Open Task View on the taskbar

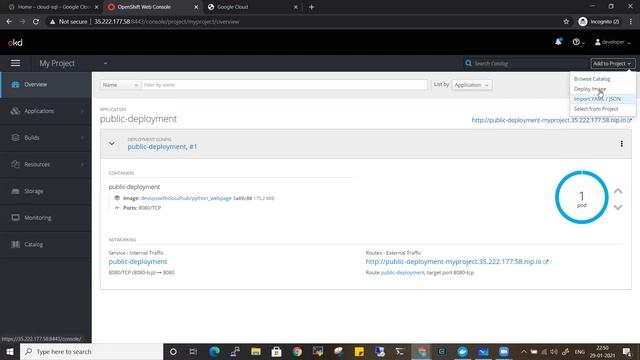[193, 352]
